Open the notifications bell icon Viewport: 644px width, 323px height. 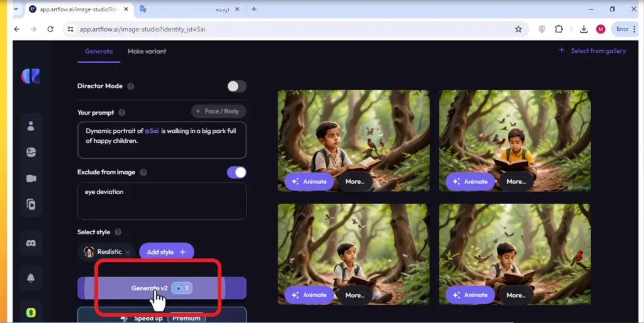[31, 278]
